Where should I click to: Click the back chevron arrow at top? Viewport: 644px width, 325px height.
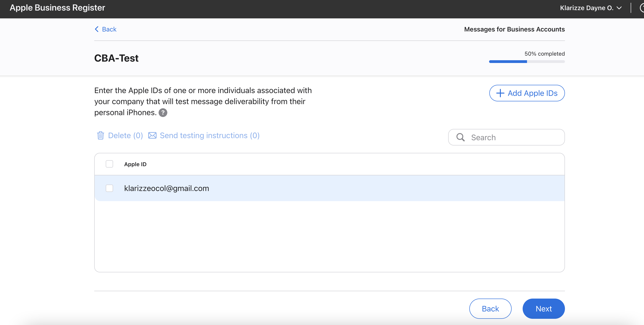click(x=97, y=29)
